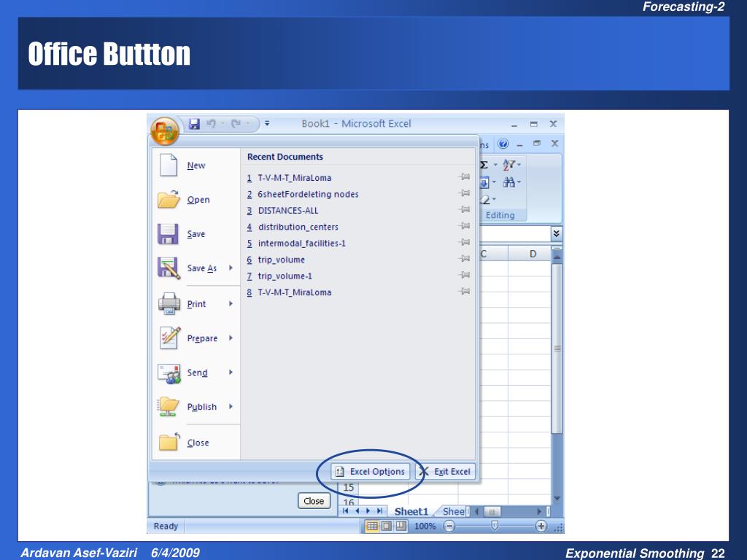
Task: Pin 6sheetFordeleting nodes to recent list
Action: coord(465,193)
